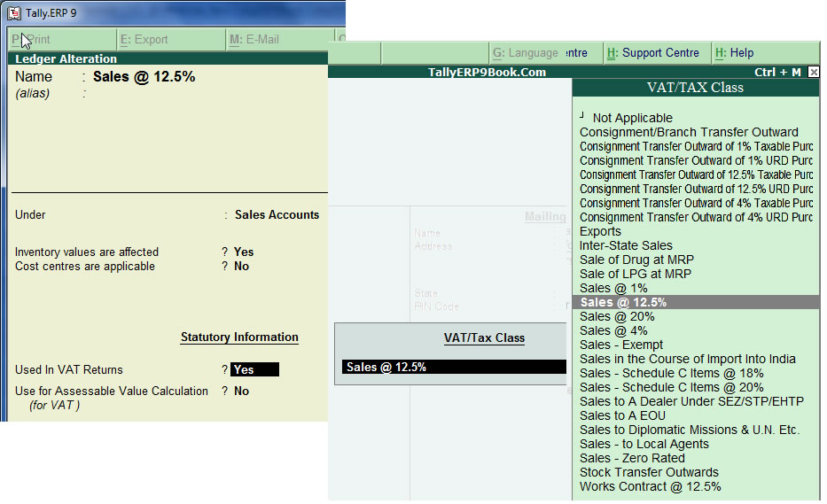Close the panel with the Ctrl+M X button
827x504 pixels.
(814, 73)
